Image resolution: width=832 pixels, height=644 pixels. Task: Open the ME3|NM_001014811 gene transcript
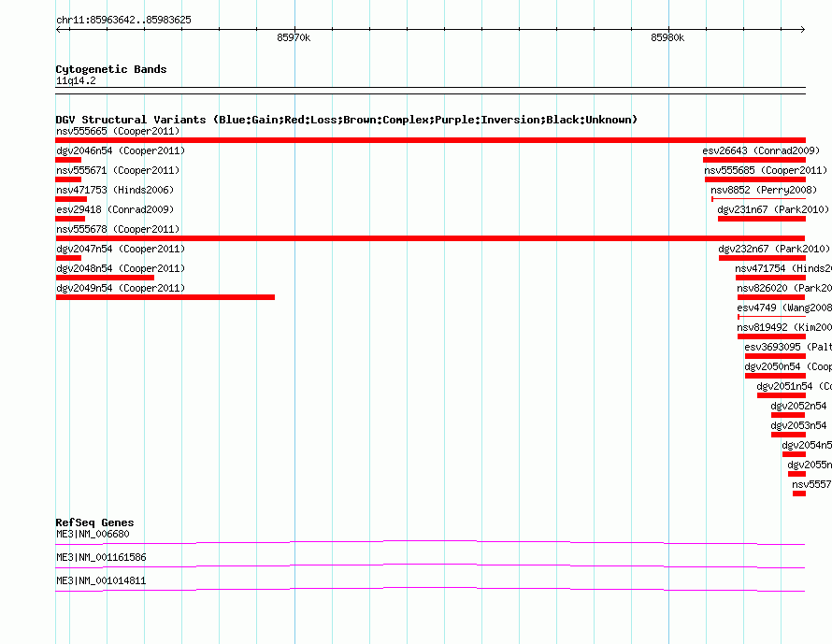101,580
